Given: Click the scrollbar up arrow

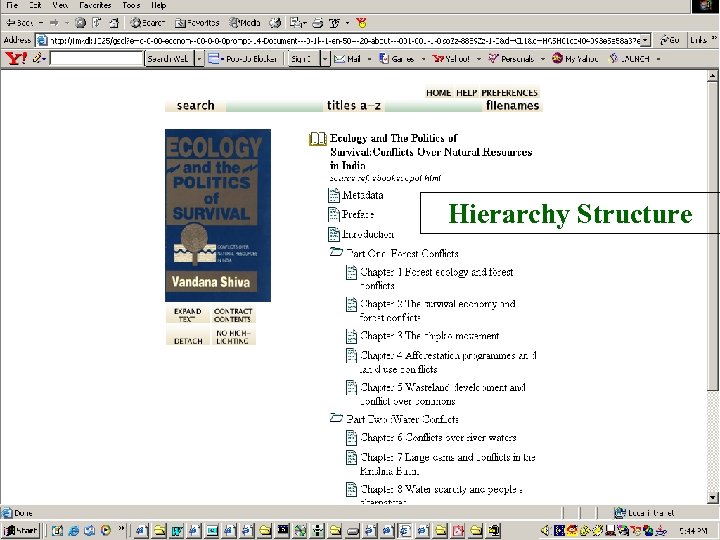Looking at the screenshot, I should [712, 76].
